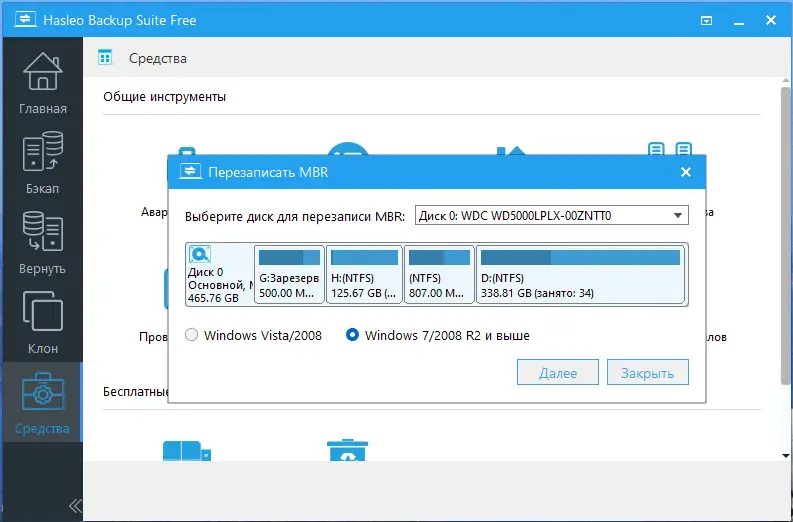Viewport: 793px width, 522px height.
Task: Open the Клон clone section
Action: [42, 322]
